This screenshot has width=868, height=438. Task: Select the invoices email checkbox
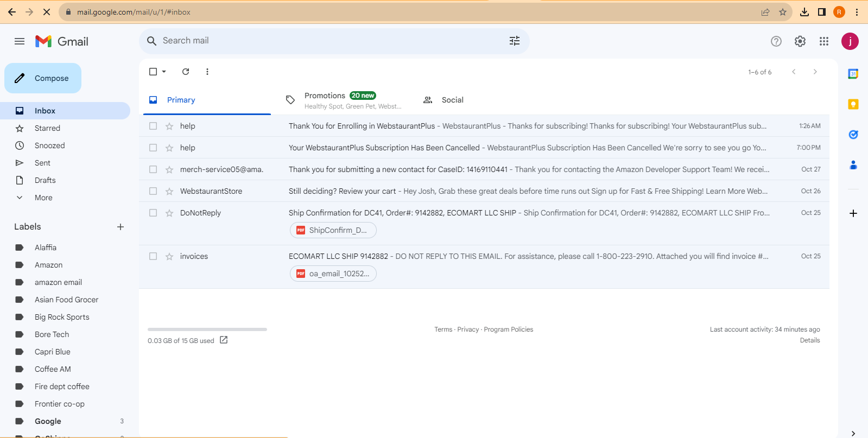pos(153,256)
